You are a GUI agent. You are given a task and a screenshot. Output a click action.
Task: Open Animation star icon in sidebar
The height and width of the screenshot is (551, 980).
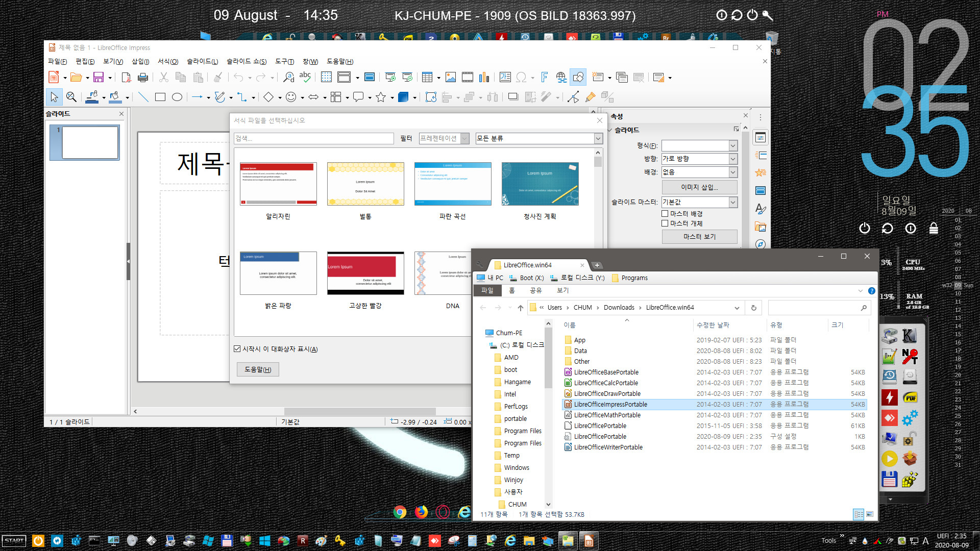pyautogui.click(x=761, y=173)
